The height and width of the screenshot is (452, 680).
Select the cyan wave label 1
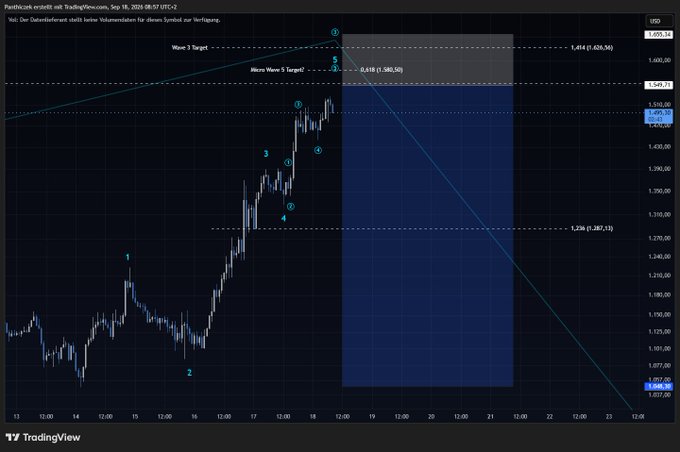pyautogui.click(x=128, y=257)
